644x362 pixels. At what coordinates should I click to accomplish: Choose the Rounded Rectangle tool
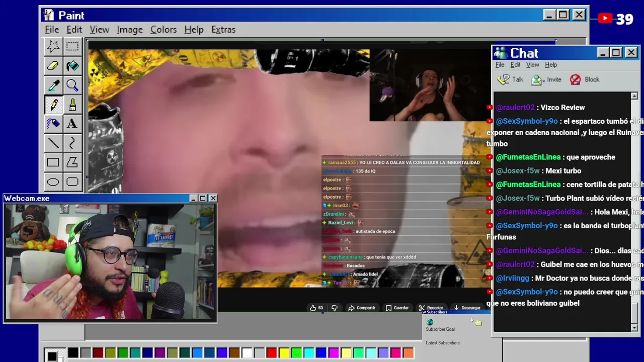click(x=72, y=182)
